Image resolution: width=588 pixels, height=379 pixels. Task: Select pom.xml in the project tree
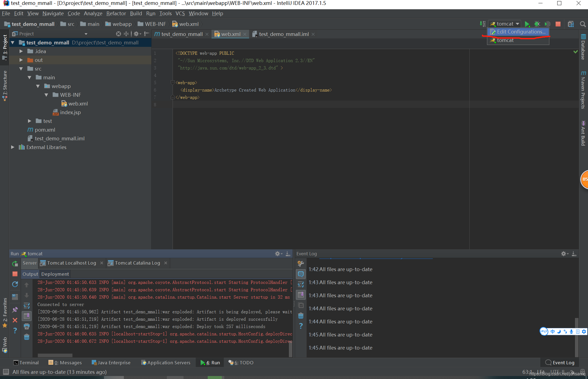tap(45, 130)
